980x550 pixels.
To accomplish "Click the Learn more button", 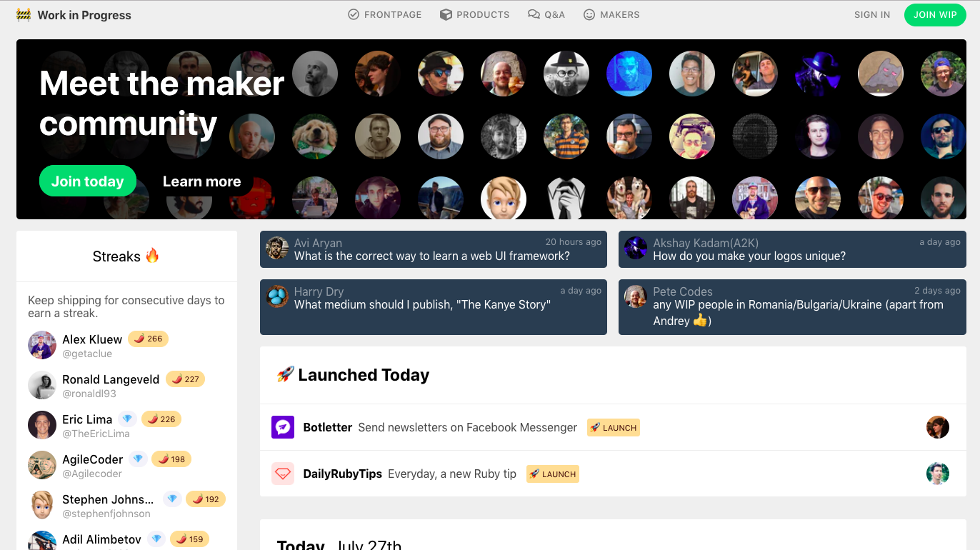I will point(202,181).
